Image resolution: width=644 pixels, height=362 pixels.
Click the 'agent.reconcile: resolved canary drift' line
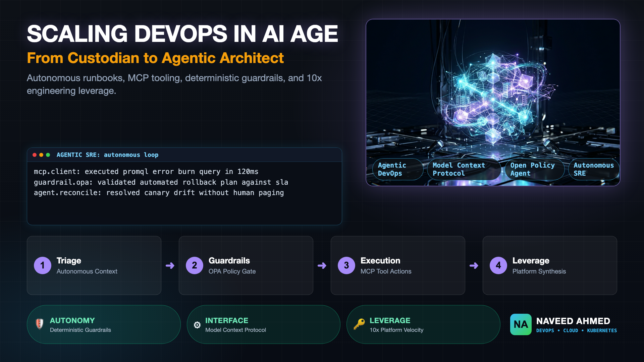point(159,193)
